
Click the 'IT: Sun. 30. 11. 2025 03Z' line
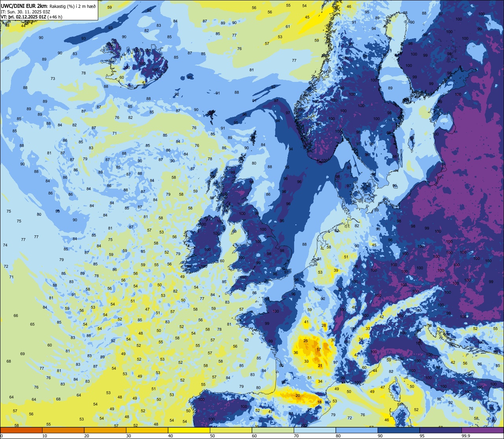[x=26, y=11]
